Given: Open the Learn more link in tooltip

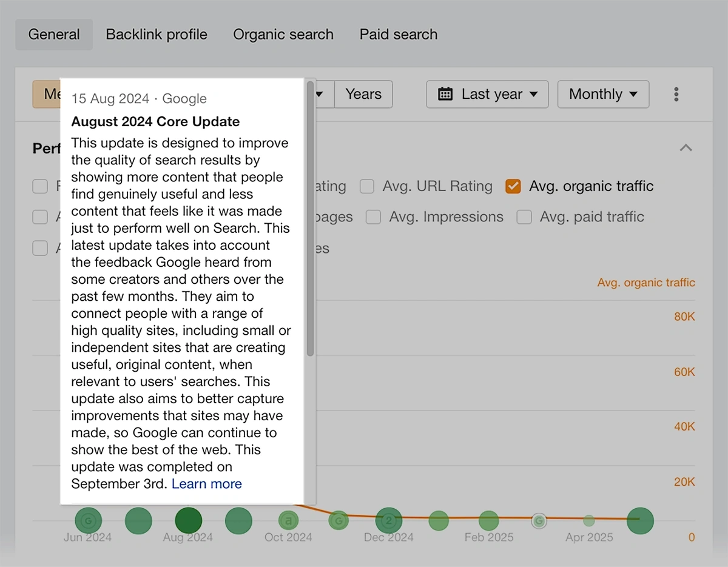Looking at the screenshot, I should [207, 484].
